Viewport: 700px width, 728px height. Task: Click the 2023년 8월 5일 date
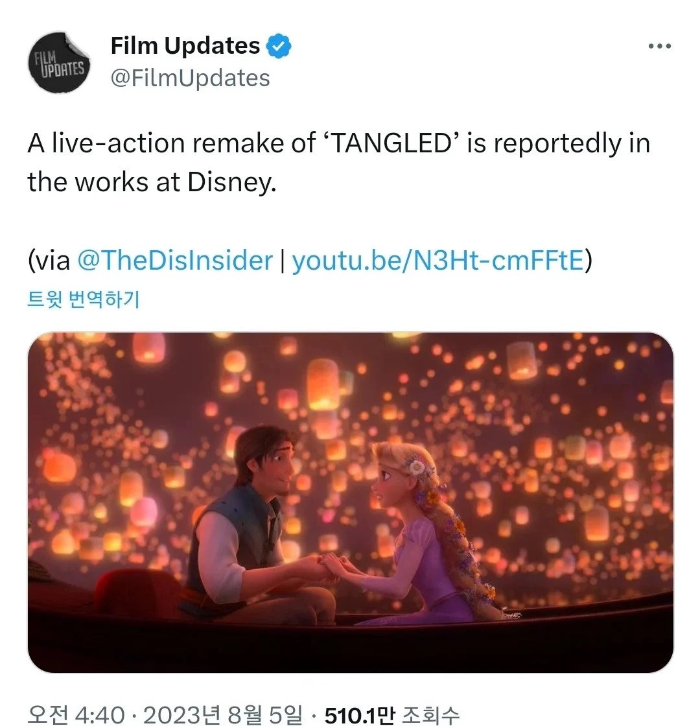pyautogui.click(x=222, y=715)
